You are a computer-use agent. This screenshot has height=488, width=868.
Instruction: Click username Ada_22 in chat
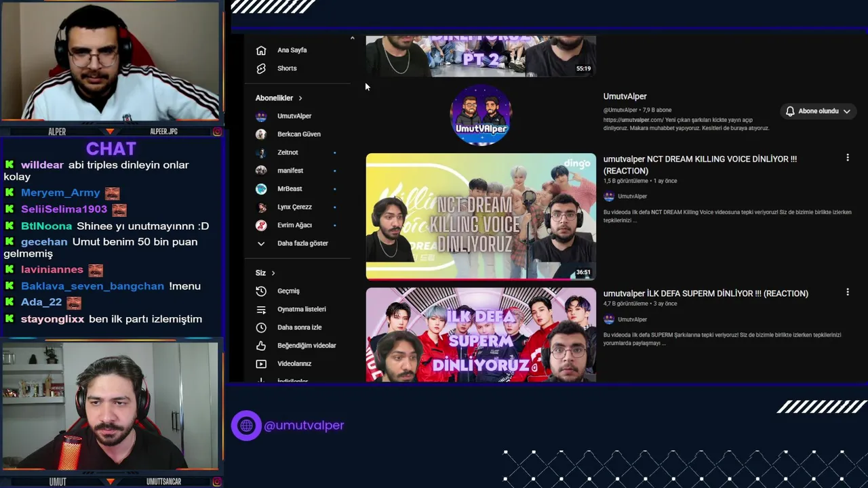(x=41, y=302)
